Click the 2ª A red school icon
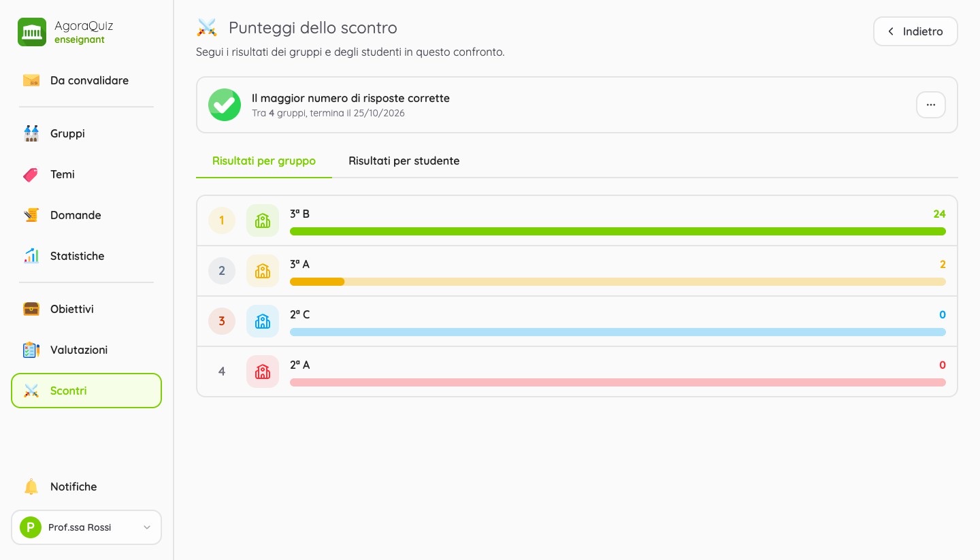 pos(263,372)
